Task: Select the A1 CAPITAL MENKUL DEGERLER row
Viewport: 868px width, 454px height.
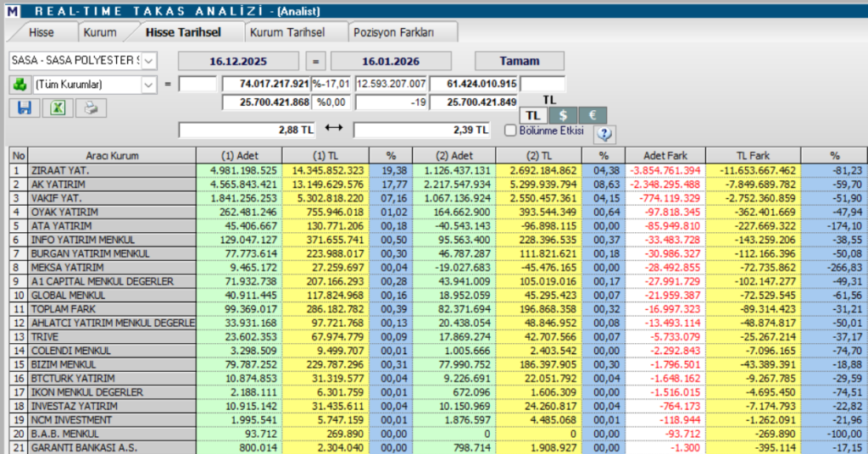Action: (437, 281)
